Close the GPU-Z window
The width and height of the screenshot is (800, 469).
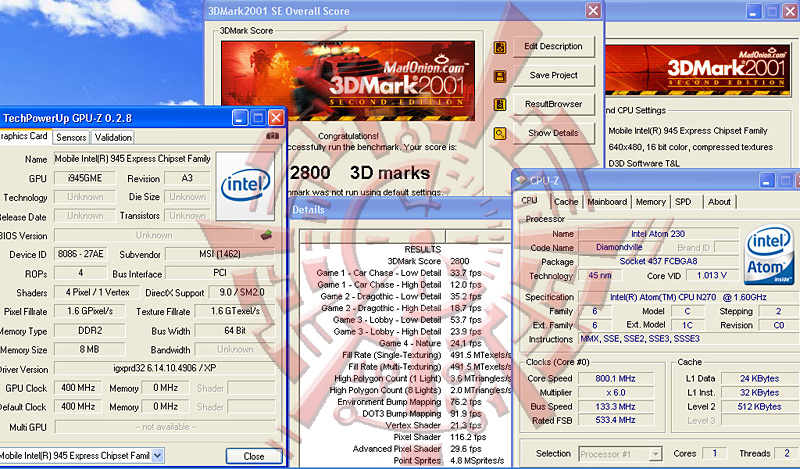[276, 118]
